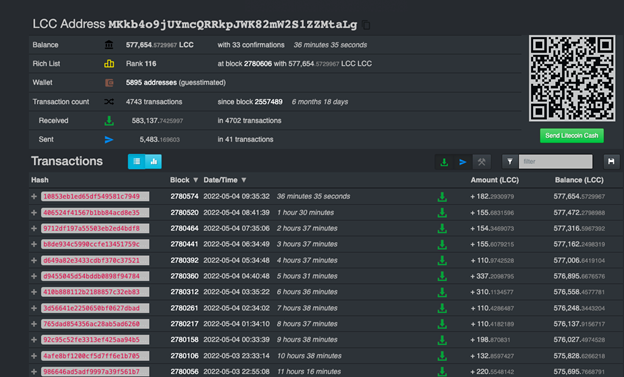Click the Wallet icon
Image resolution: width=624 pixels, height=377 pixels.
pyautogui.click(x=109, y=83)
